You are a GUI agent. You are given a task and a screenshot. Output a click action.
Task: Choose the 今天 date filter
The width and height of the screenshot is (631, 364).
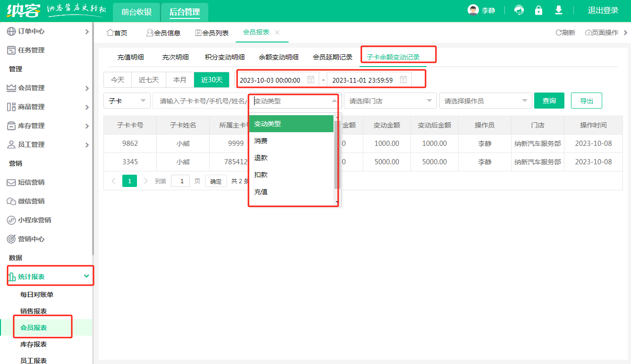click(117, 79)
